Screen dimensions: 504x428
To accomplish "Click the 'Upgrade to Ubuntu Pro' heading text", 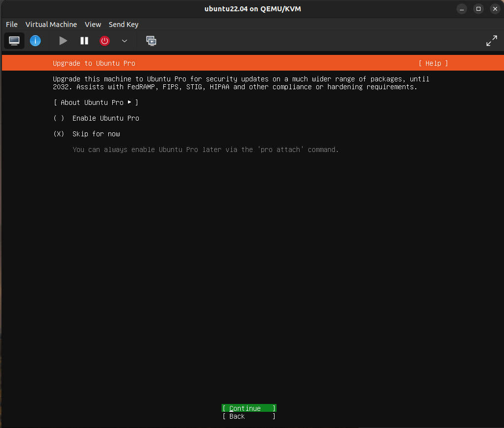I will [x=94, y=63].
